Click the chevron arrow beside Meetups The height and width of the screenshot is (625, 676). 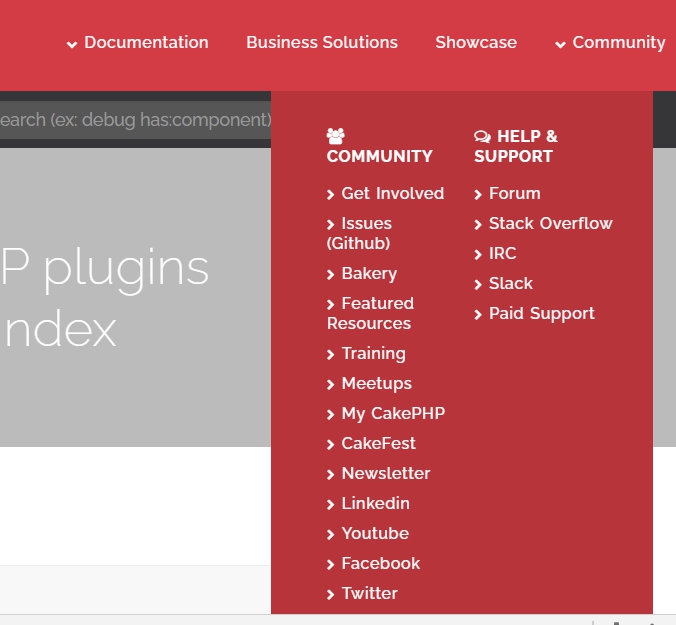click(331, 384)
